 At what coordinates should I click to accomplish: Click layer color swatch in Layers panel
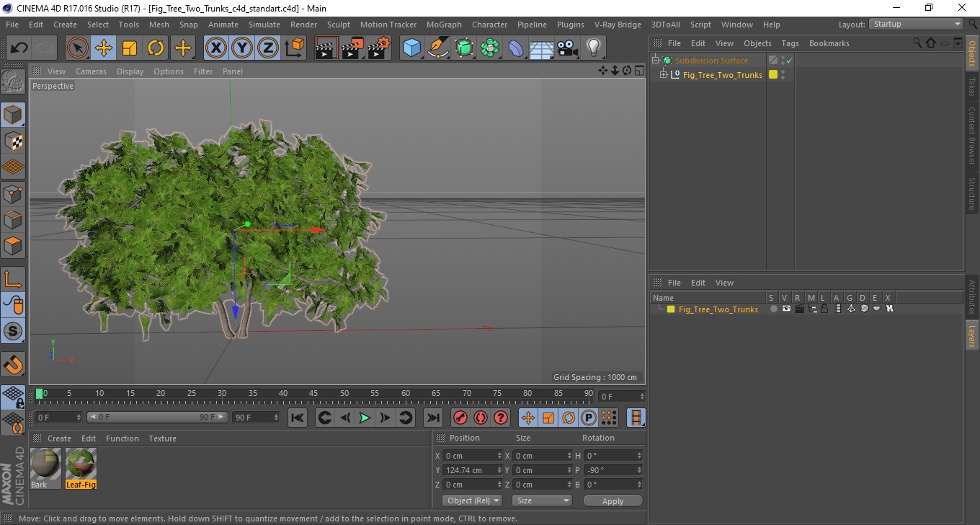(x=671, y=309)
